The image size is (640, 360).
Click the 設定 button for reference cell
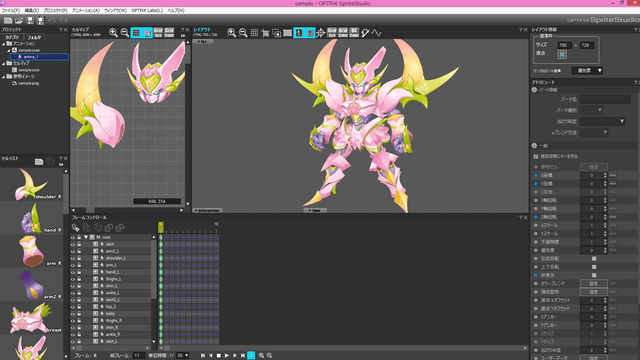593,167
